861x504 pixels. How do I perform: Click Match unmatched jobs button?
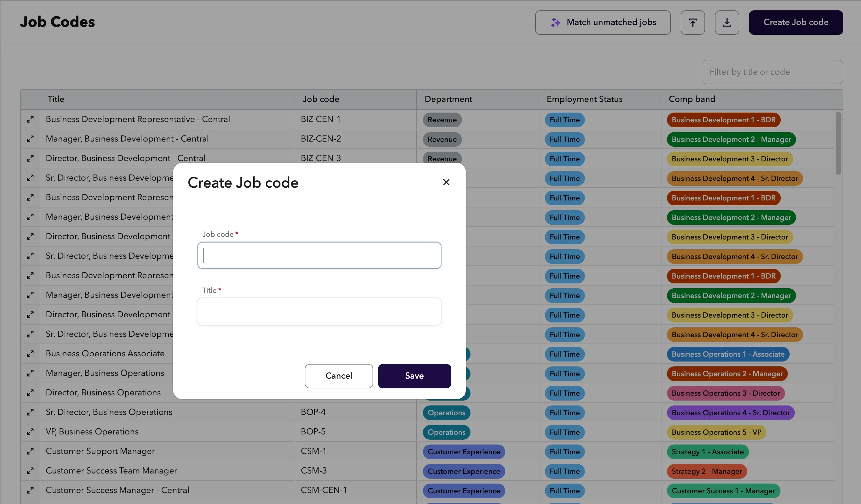[603, 22]
